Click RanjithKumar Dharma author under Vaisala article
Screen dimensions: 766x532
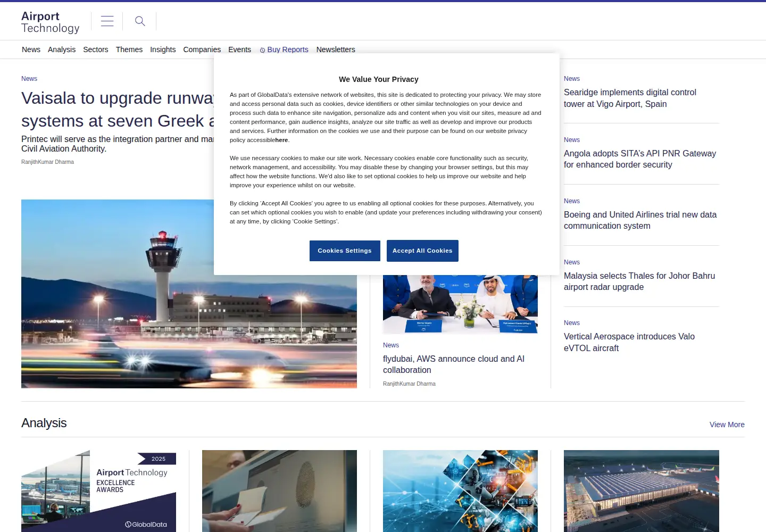pyautogui.click(x=47, y=162)
